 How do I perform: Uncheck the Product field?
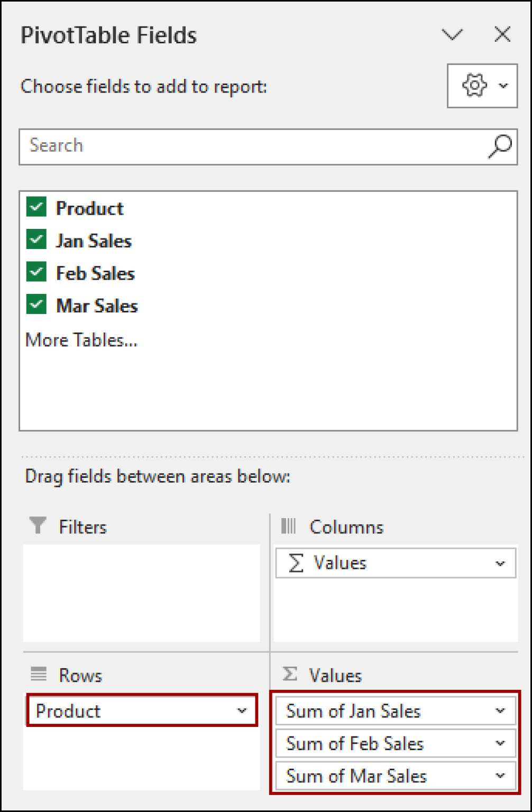(x=36, y=207)
